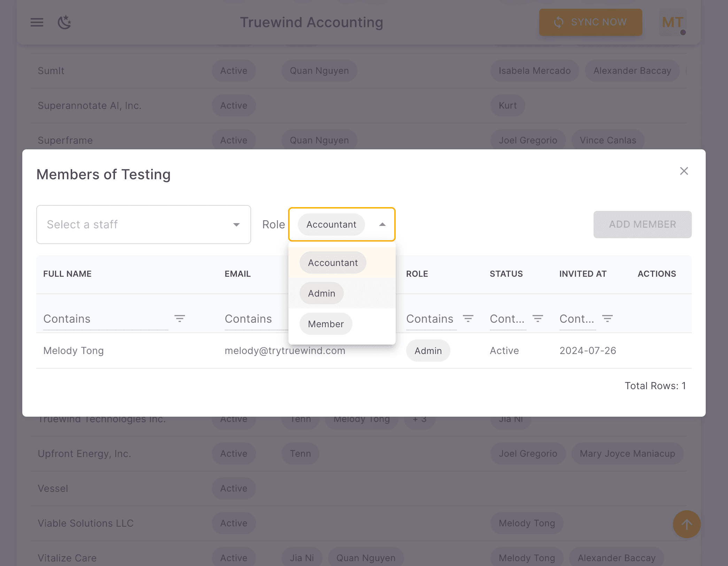728x566 pixels.
Task: Open the hamburger navigation menu
Action: pyautogui.click(x=36, y=22)
